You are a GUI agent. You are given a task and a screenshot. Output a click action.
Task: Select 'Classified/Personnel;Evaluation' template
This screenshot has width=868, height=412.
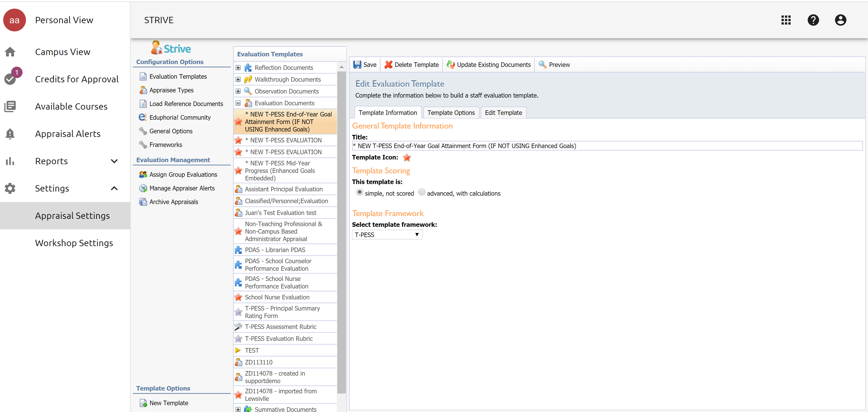[x=285, y=201]
